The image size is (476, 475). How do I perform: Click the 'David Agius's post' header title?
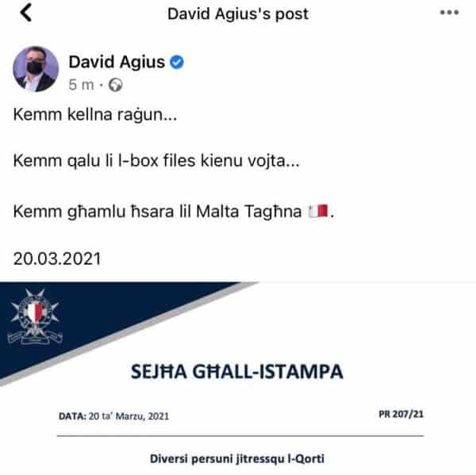pos(238,14)
